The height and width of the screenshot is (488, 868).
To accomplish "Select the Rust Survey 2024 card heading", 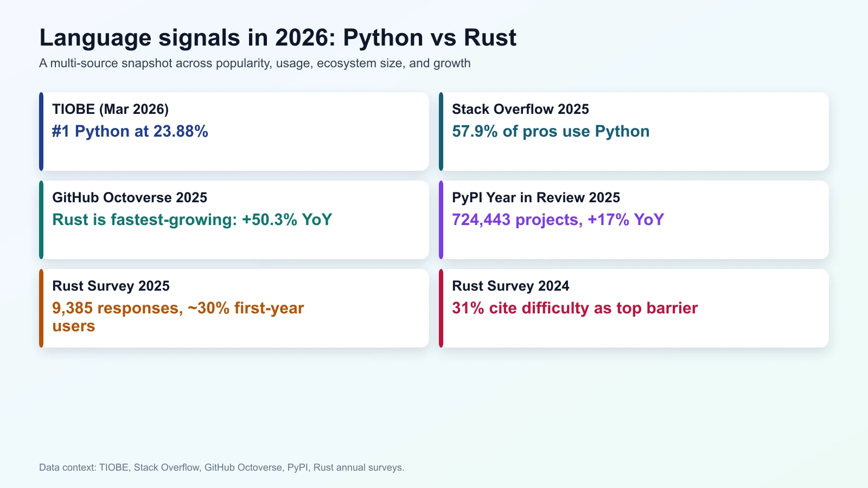I will point(510,286).
